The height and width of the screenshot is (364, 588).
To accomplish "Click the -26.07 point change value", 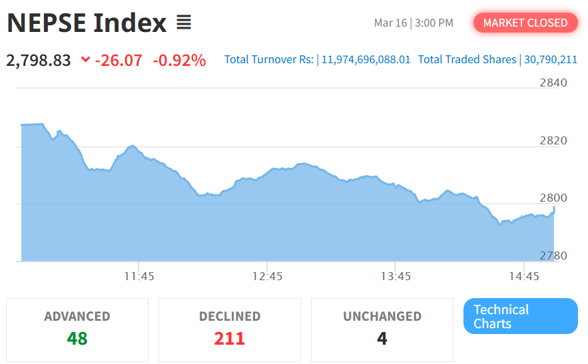I will [x=119, y=60].
